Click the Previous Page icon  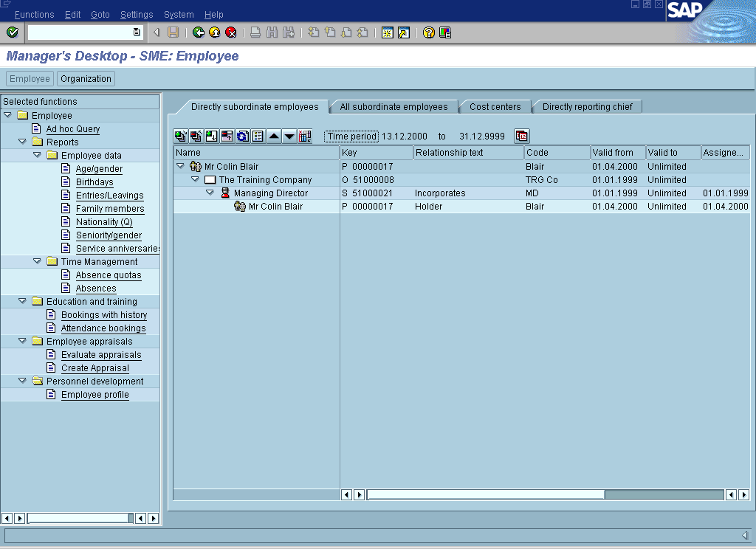click(x=330, y=32)
